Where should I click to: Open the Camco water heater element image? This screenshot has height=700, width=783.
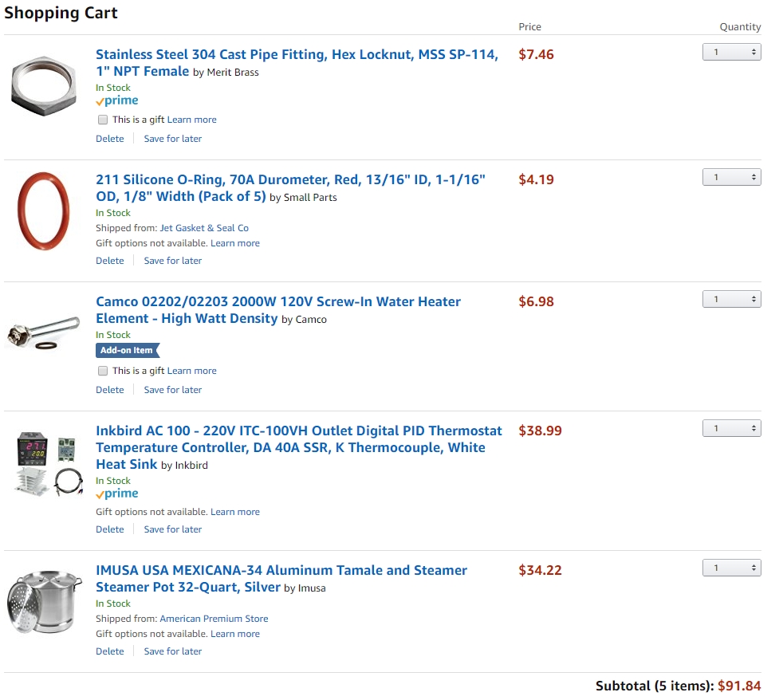(x=43, y=332)
